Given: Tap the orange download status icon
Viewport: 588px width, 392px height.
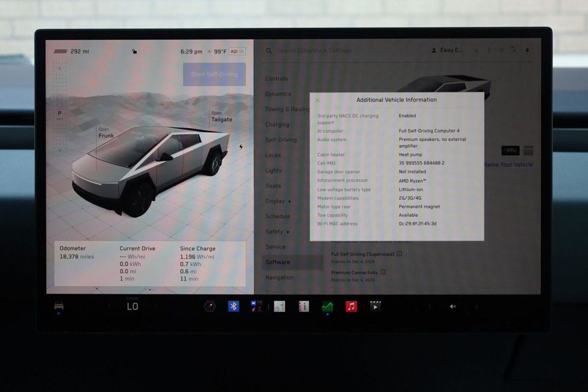Looking at the screenshot, I should click(477, 51).
